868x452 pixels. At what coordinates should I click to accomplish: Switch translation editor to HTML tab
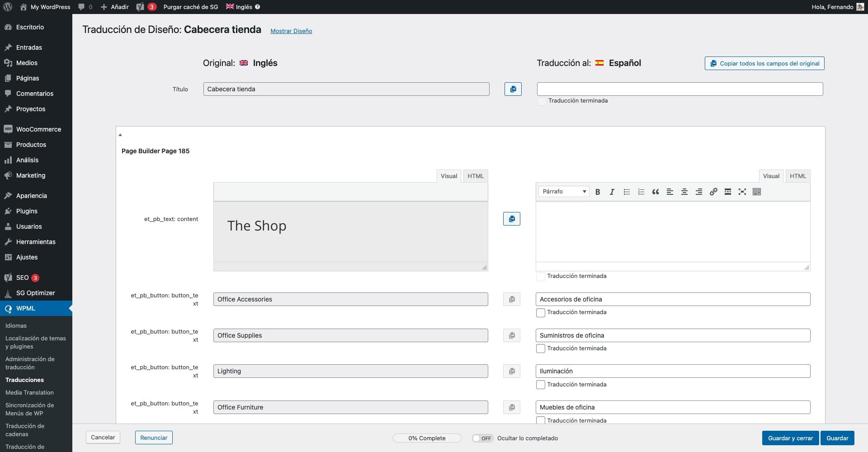(797, 176)
